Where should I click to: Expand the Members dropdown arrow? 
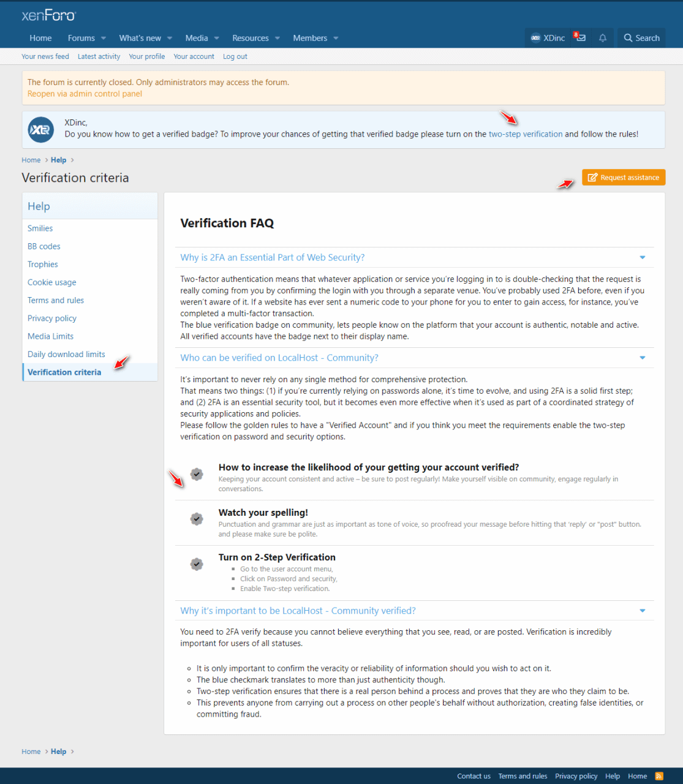pyautogui.click(x=336, y=38)
